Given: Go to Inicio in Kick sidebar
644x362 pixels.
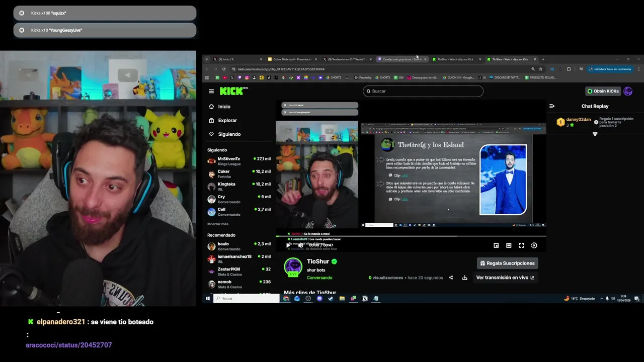Looking at the screenshot, I should point(219,107).
